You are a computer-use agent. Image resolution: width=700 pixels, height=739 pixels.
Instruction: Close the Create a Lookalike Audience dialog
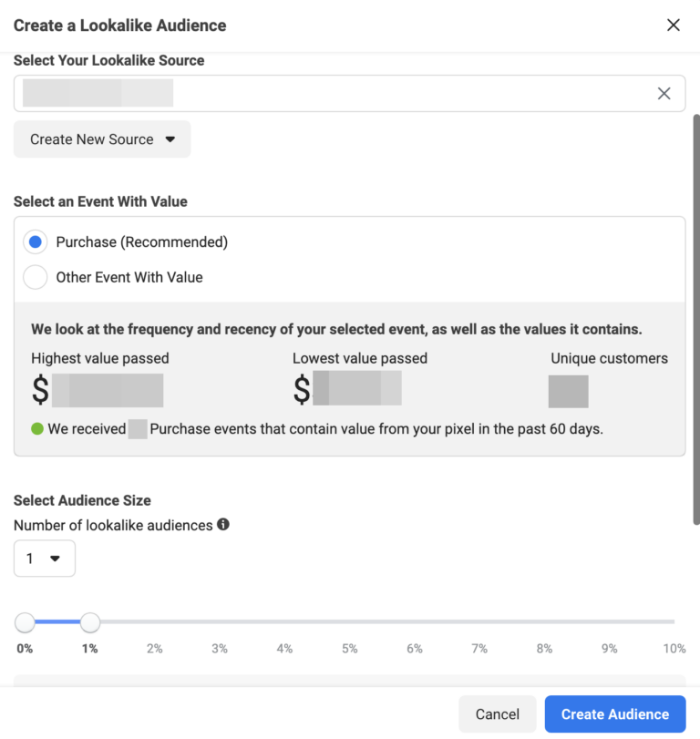pos(673,25)
